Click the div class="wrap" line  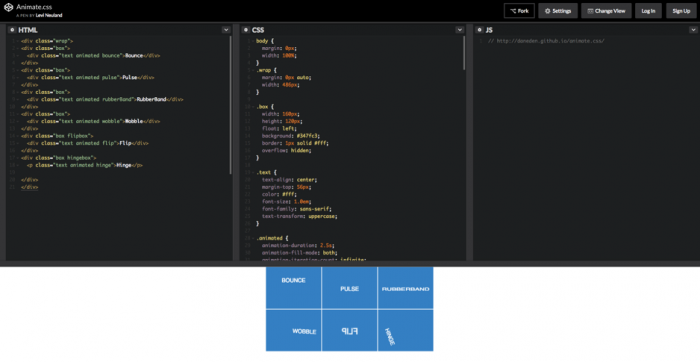[47, 41]
